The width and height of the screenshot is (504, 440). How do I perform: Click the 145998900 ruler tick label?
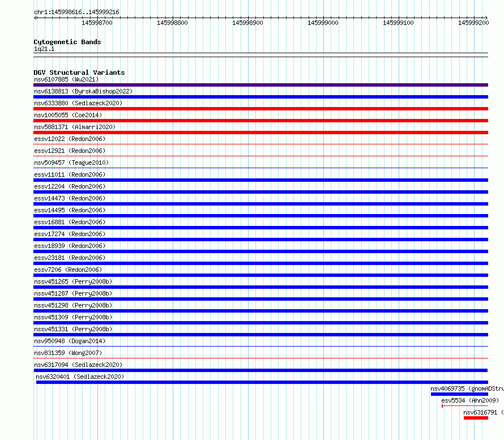[x=247, y=23]
